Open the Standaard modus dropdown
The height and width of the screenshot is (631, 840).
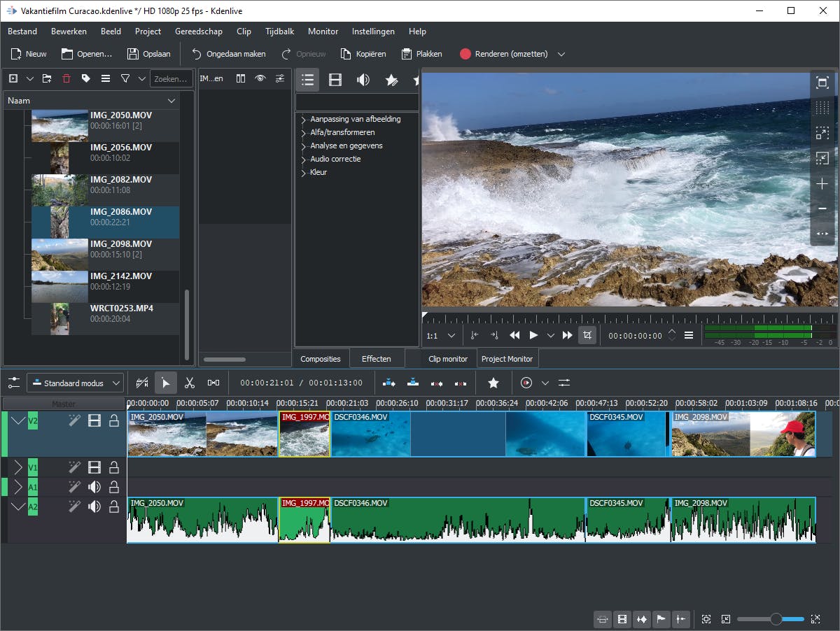pos(75,383)
